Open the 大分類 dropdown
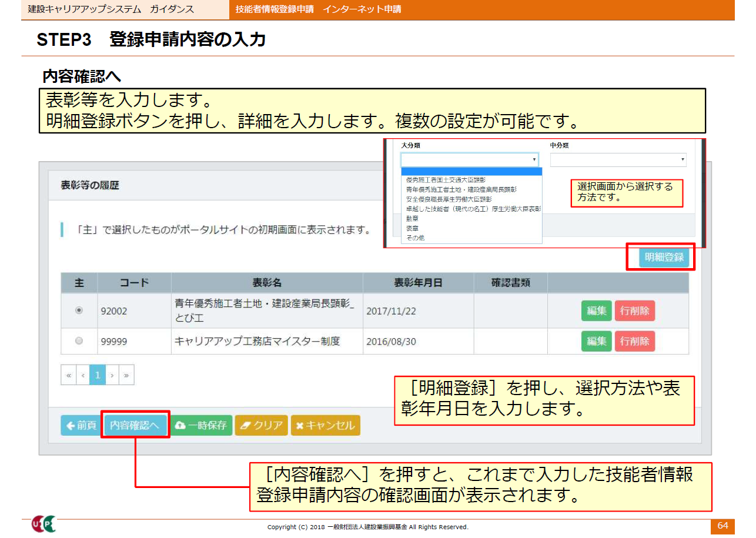Screen dimensions: 756x538 point(470,160)
